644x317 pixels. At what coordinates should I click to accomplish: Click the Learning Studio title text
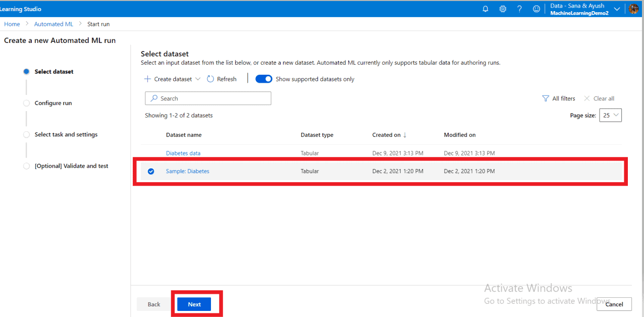[21, 9]
